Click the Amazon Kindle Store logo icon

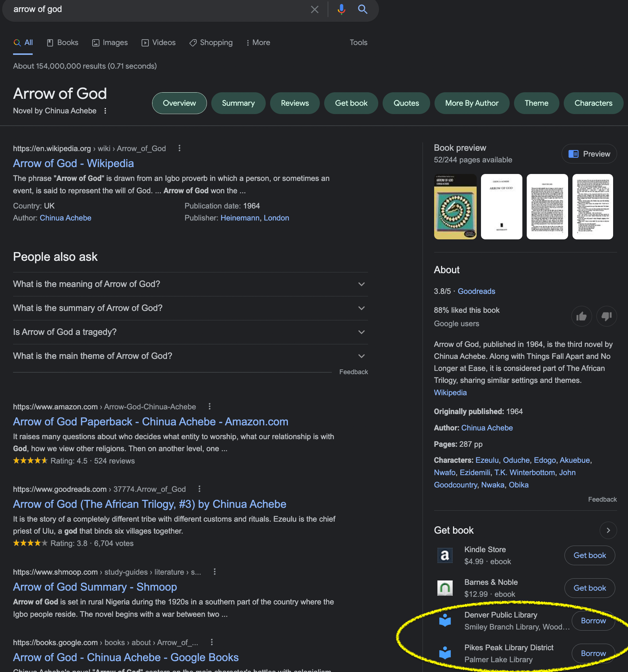coord(445,555)
